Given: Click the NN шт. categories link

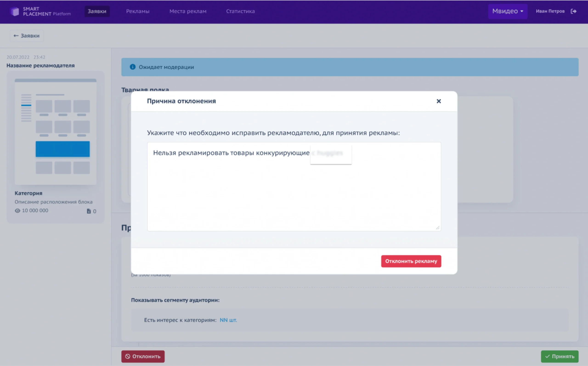Looking at the screenshot, I should pyautogui.click(x=228, y=320).
